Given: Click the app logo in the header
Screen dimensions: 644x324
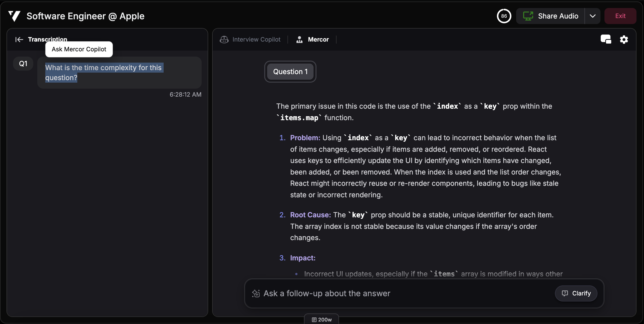Looking at the screenshot, I should [14, 16].
